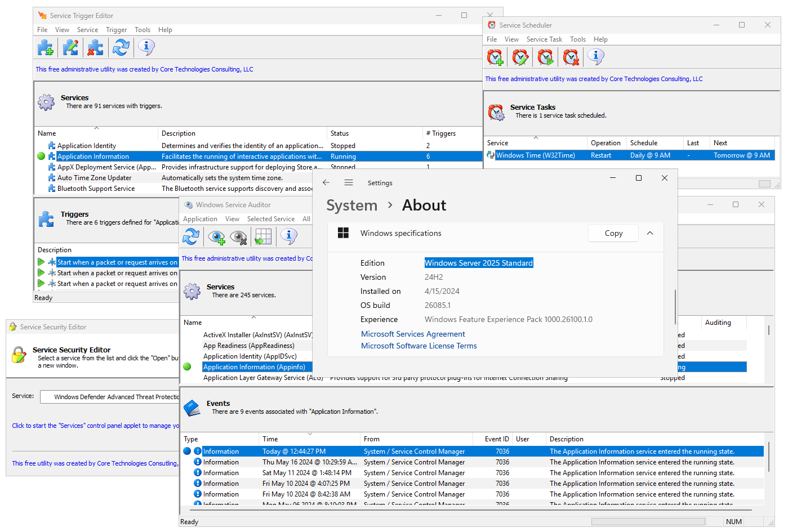This screenshot has width=788, height=532.
Task: Open About info bubble in Service Auditor toolbar
Action: point(288,236)
